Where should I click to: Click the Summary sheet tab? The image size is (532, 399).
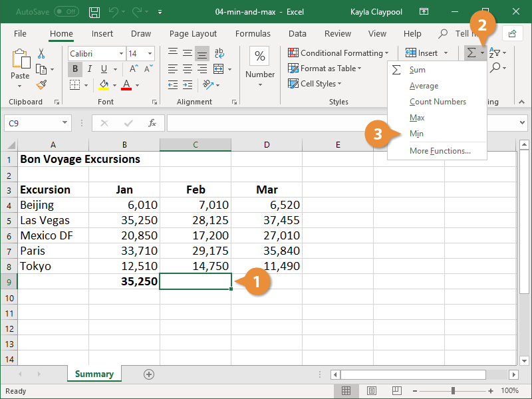pyautogui.click(x=94, y=374)
